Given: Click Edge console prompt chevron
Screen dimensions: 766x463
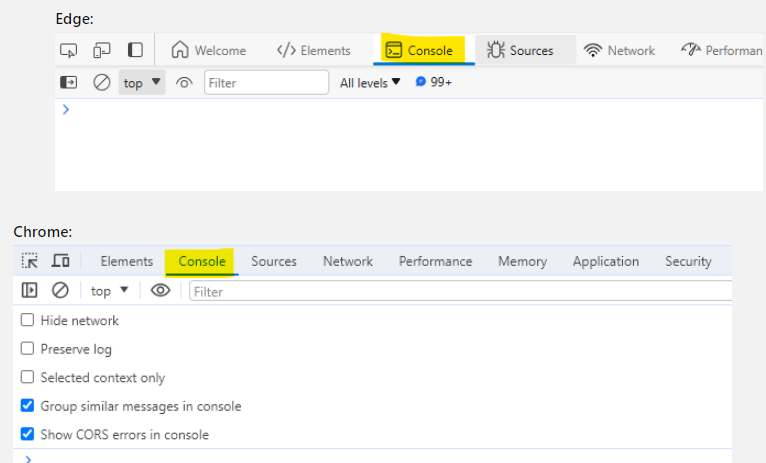Looking at the screenshot, I should 66,109.
